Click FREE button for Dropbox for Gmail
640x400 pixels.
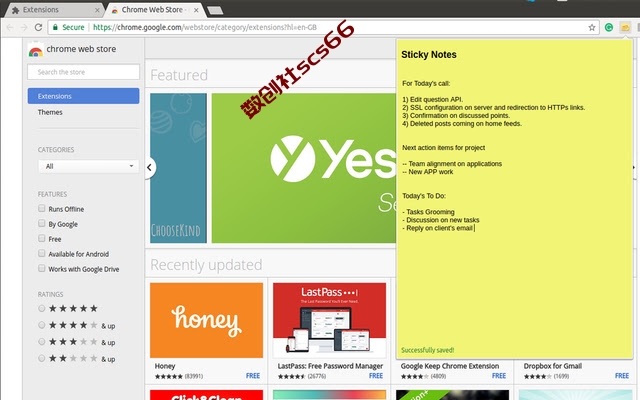point(622,376)
